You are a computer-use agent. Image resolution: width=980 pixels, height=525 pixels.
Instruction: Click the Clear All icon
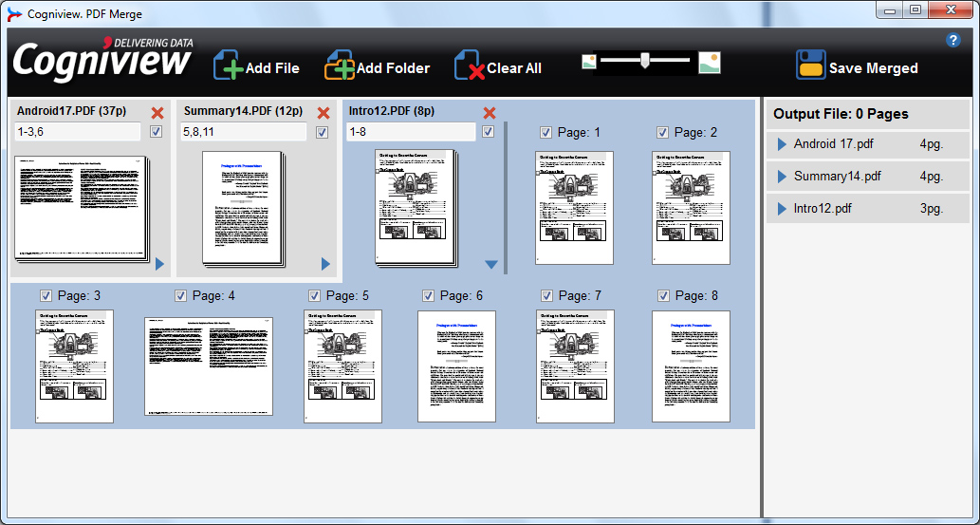pyautogui.click(x=470, y=66)
